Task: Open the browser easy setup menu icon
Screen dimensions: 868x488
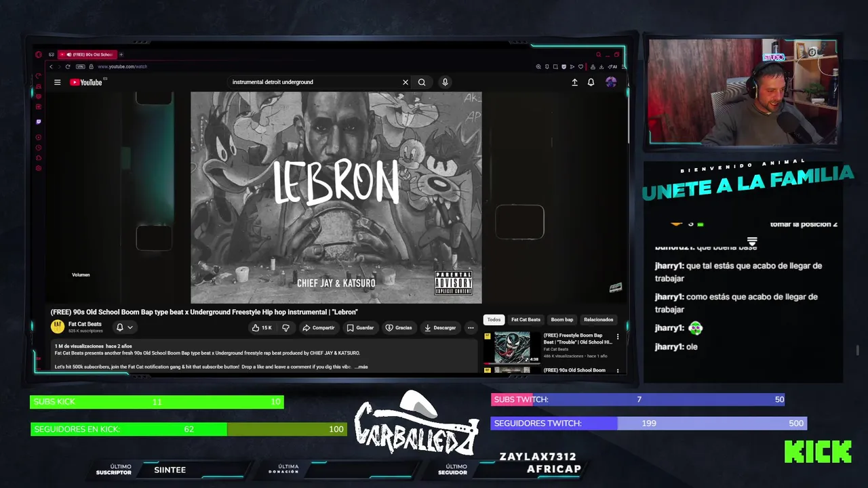Action: click(x=624, y=66)
